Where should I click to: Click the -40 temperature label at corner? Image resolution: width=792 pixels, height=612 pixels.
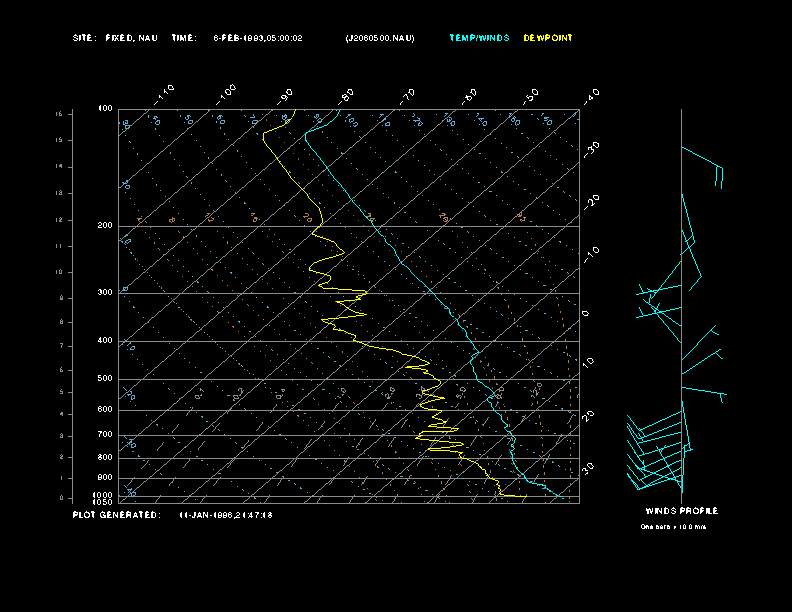(x=591, y=97)
